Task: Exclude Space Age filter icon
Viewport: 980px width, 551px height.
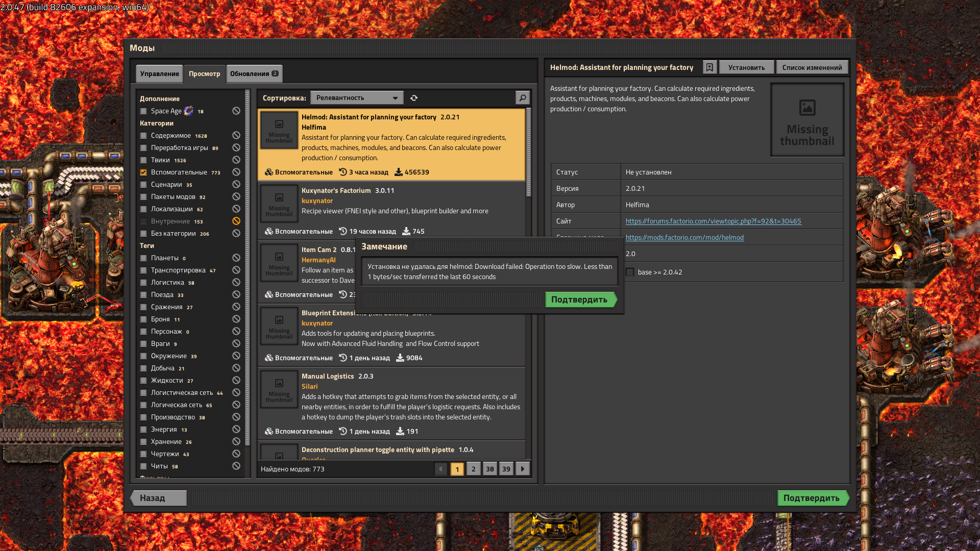Action: click(236, 111)
